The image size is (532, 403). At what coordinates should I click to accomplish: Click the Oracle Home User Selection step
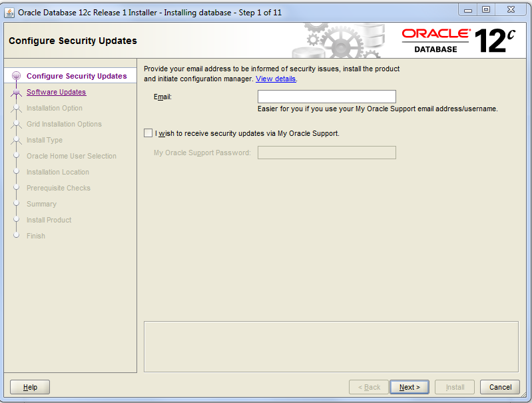coord(72,156)
